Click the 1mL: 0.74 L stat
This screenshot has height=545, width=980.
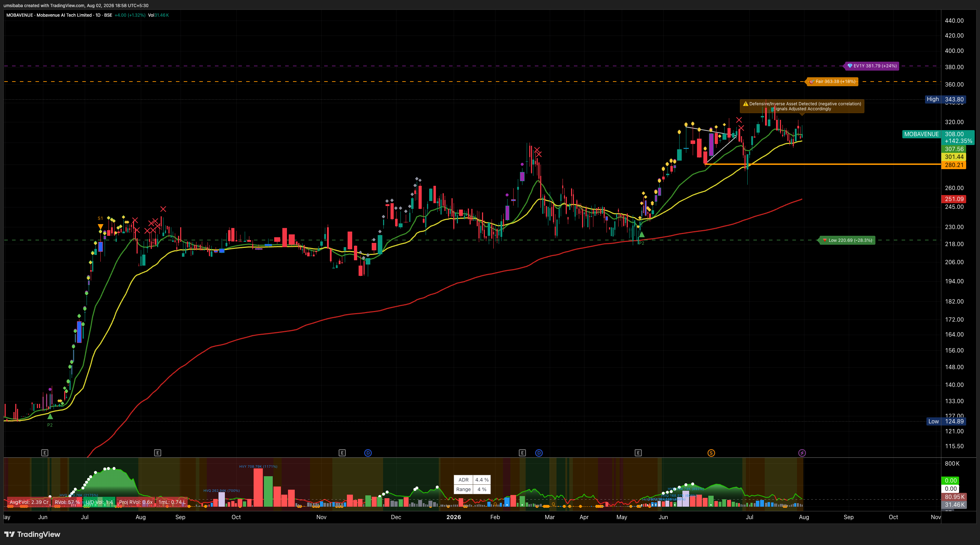(172, 502)
